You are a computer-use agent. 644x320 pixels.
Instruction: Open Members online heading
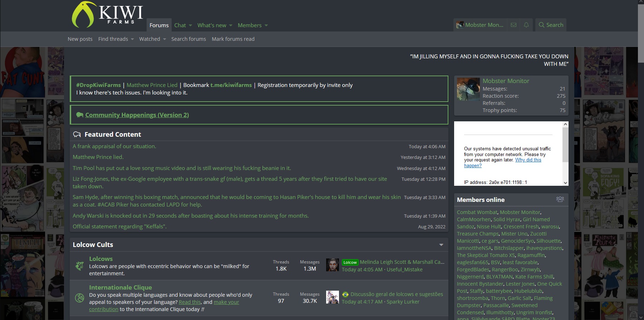(x=481, y=200)
